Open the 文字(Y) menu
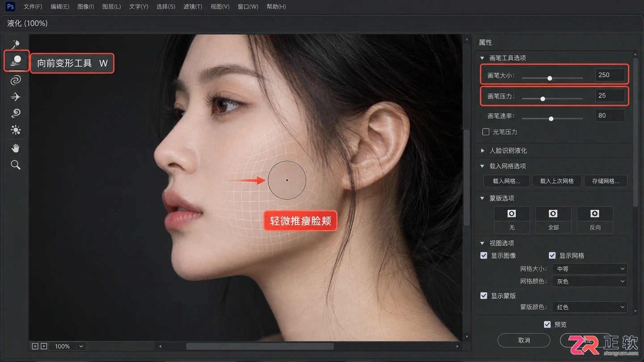644x362 pixels. pyautogui.click(x=138, y=7)
